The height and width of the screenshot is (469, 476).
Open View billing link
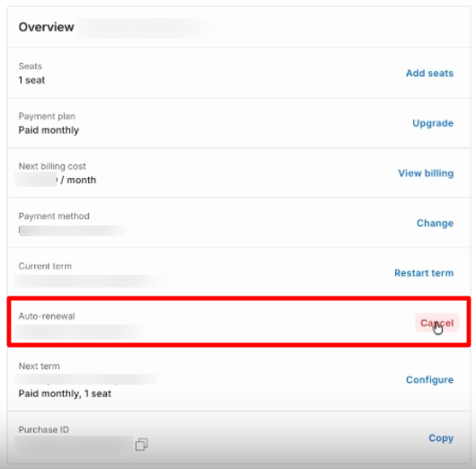click(x=426, y=173)
